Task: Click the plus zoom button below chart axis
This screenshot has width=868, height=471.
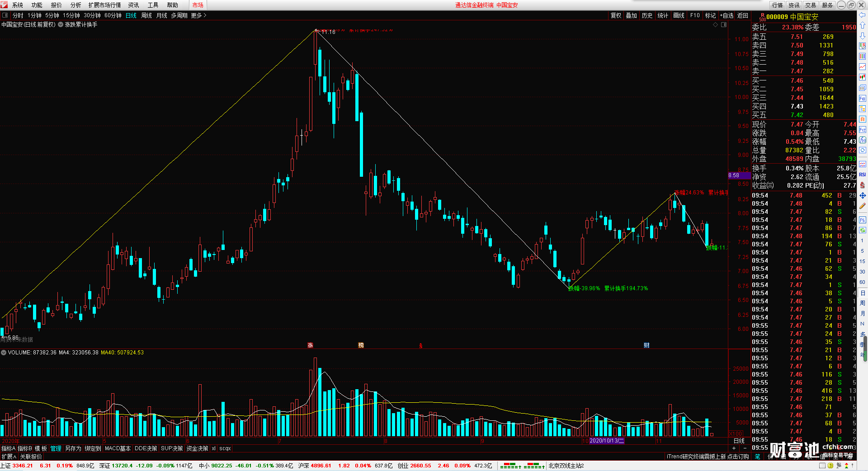Action: 734,448
